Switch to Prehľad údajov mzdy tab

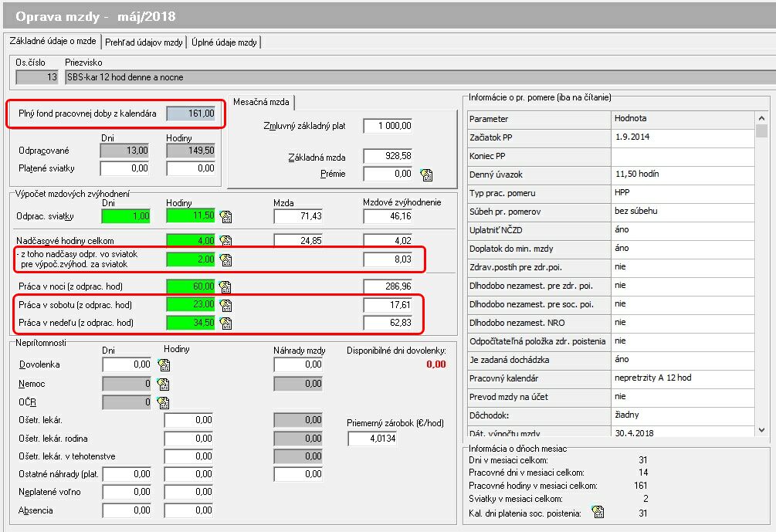click(144, 42)
